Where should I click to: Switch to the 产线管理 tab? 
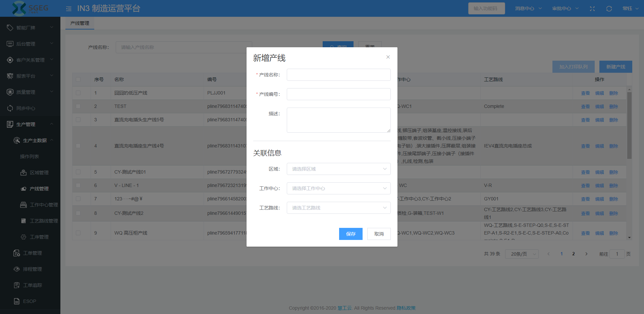pyautogui.click(x=80, y=23)
